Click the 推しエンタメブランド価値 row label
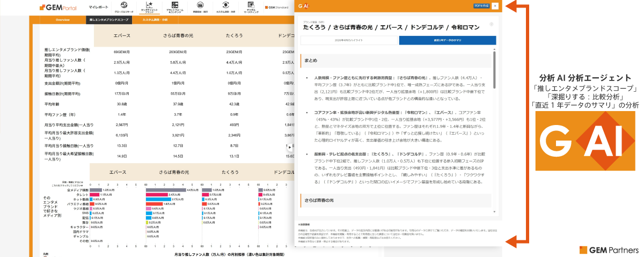 click(x=68, y=52)
